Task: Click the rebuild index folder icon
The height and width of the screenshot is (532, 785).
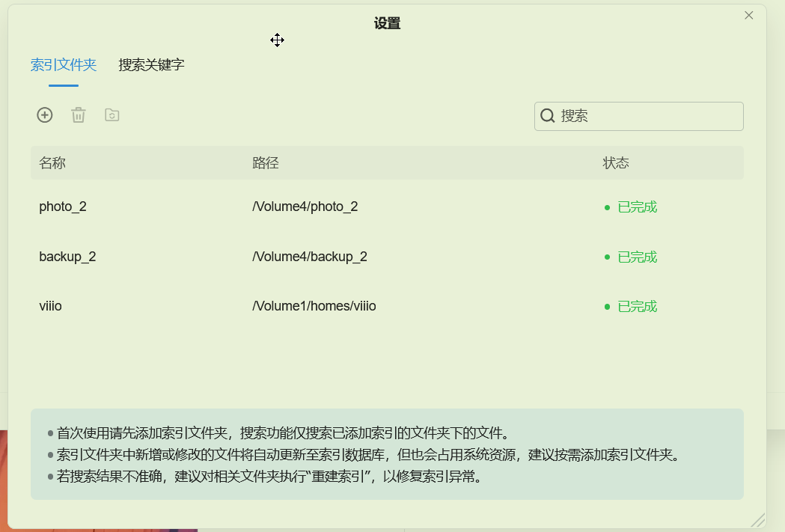Action: click(x=112, y=115)
